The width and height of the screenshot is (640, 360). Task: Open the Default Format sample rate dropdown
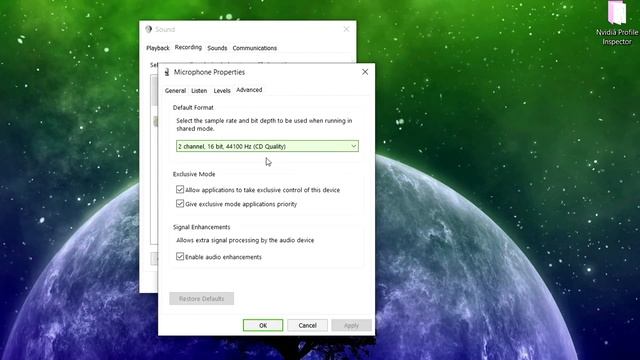tap(267, 146)
